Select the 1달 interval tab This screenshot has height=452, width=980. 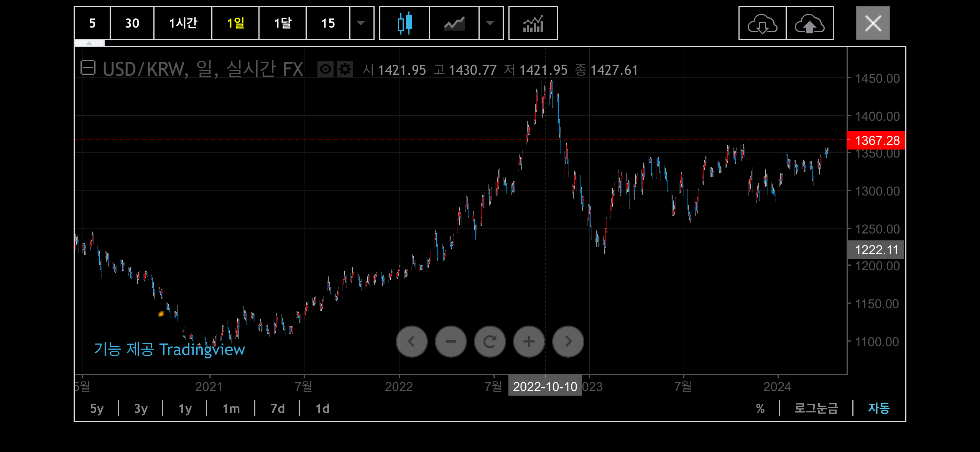pos(283,23)
